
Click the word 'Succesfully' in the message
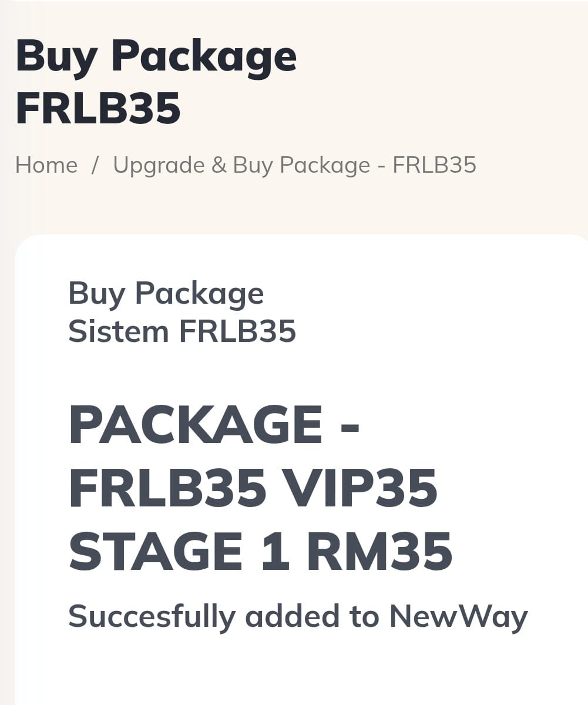152,616
